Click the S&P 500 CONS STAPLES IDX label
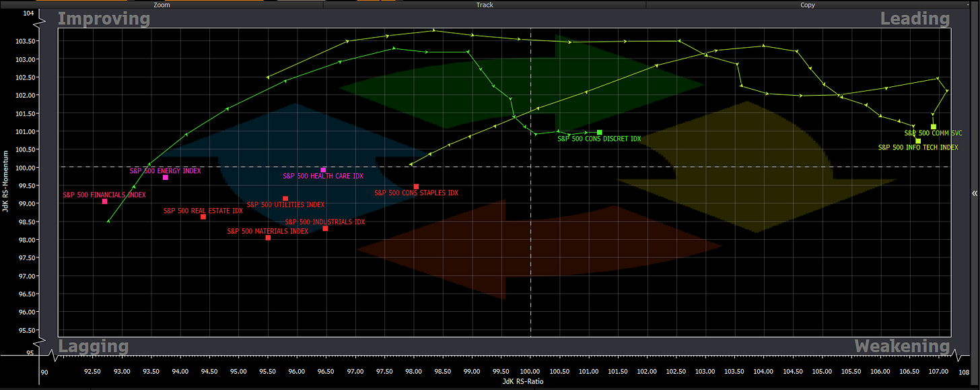Image resolution: width=980 pixels, height=390 pixels. (416, 193)
